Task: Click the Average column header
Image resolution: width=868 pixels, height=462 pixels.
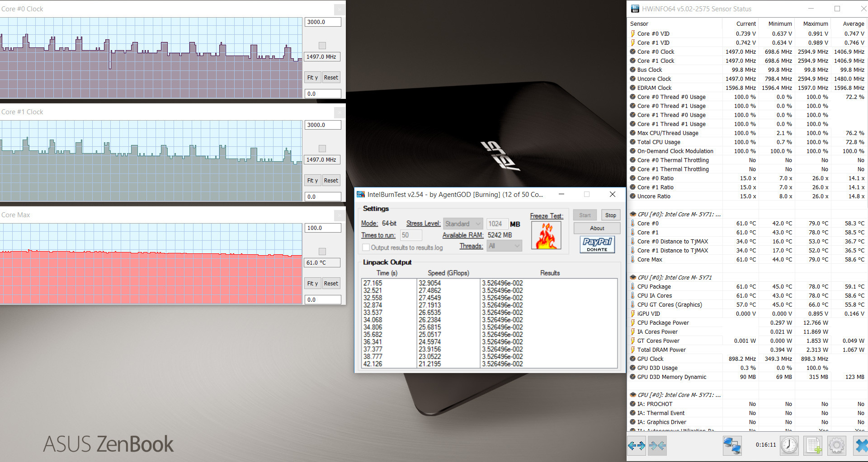Action: click(x=853, y=24)
